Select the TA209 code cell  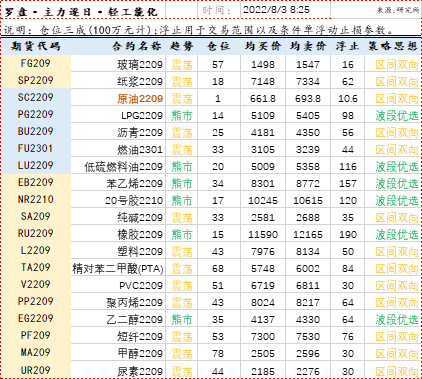pos(36,267)
